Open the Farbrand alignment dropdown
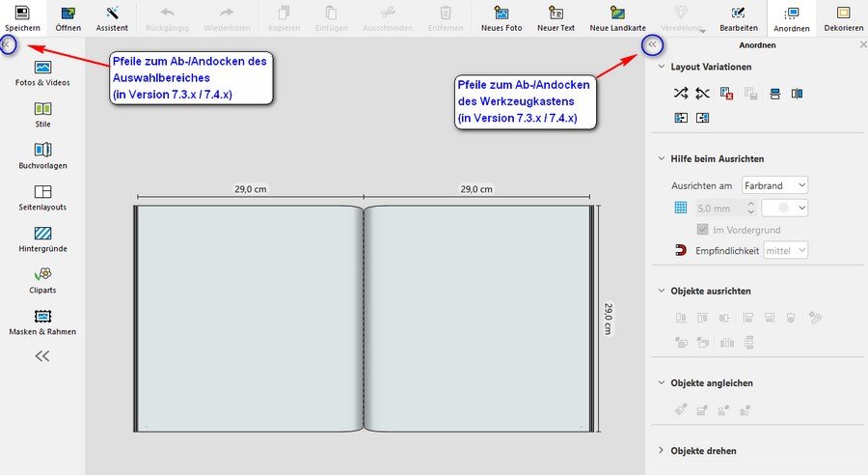 (775, 184)
